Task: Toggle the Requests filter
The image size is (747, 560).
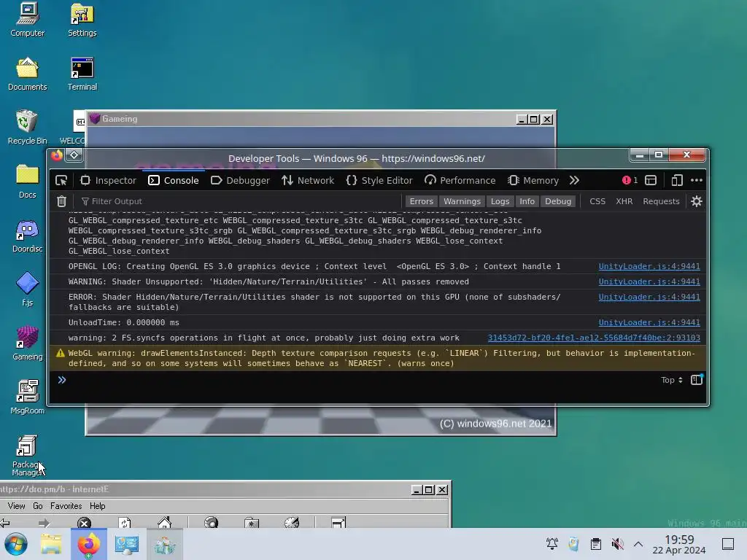Action: (661, 201)
